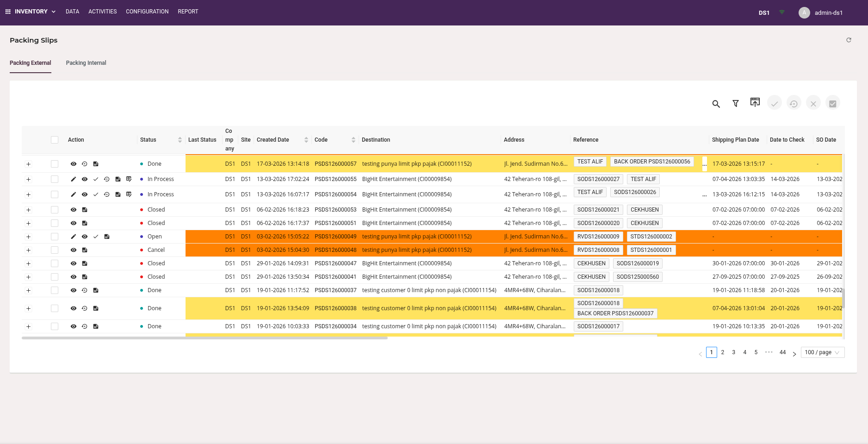Expand row PSDS126000054 with plus
868x444 pixels.
pyautogui.click(x=28, y=195)
